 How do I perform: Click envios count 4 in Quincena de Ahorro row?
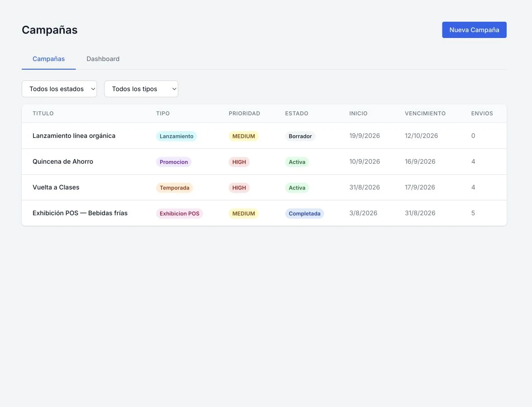coord(473,161)
